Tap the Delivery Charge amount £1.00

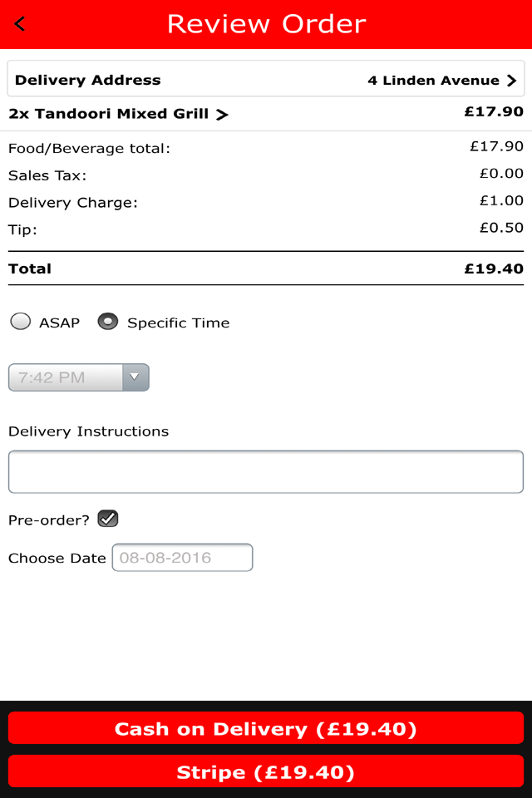[501, 200]
